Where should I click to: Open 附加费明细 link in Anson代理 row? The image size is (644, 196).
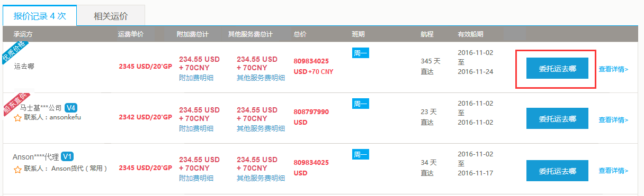[196, 179]
